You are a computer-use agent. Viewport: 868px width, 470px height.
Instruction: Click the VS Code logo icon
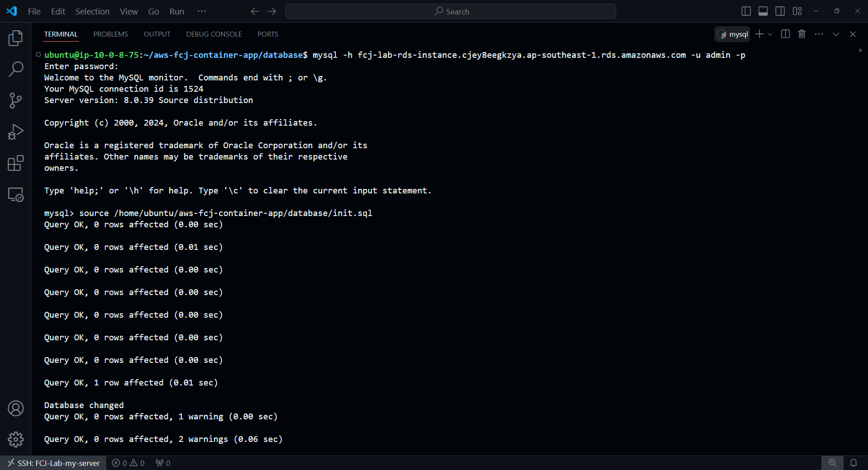12,11
